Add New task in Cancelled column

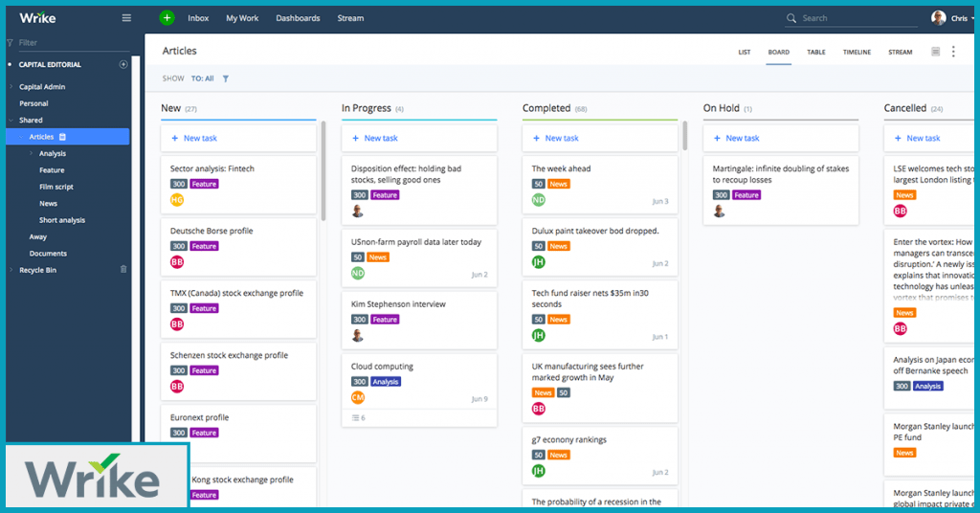tap(929, 138)
